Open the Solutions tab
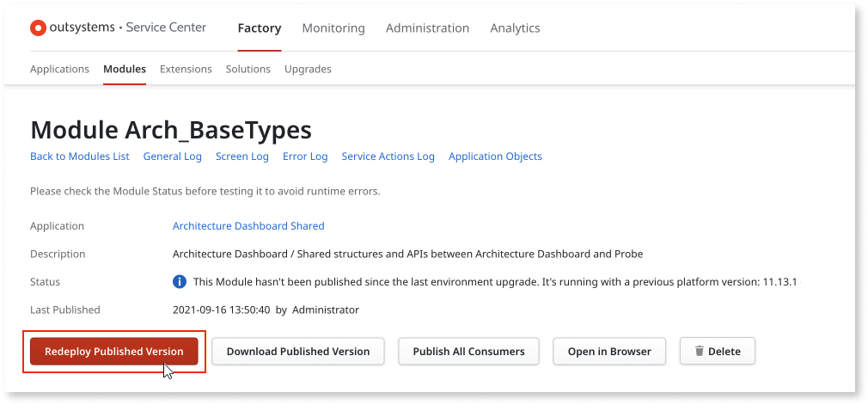The image size is (868, 405). click(x=248, y=70)
